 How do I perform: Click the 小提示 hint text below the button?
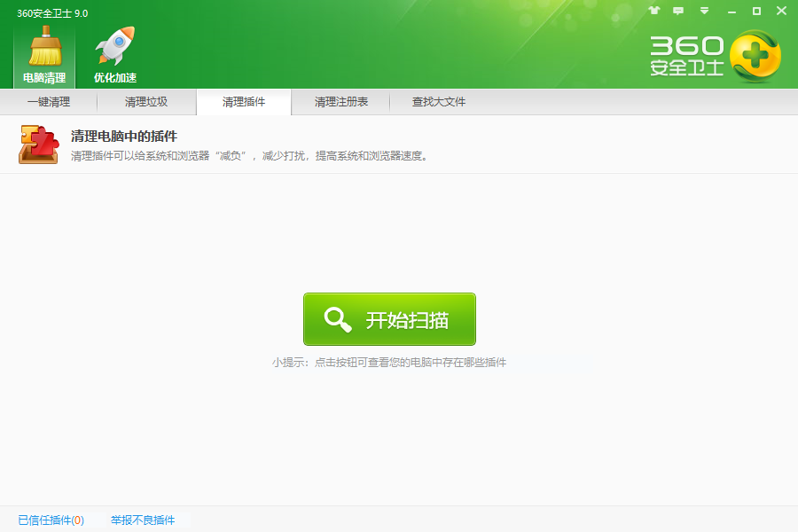click(389, 362)
